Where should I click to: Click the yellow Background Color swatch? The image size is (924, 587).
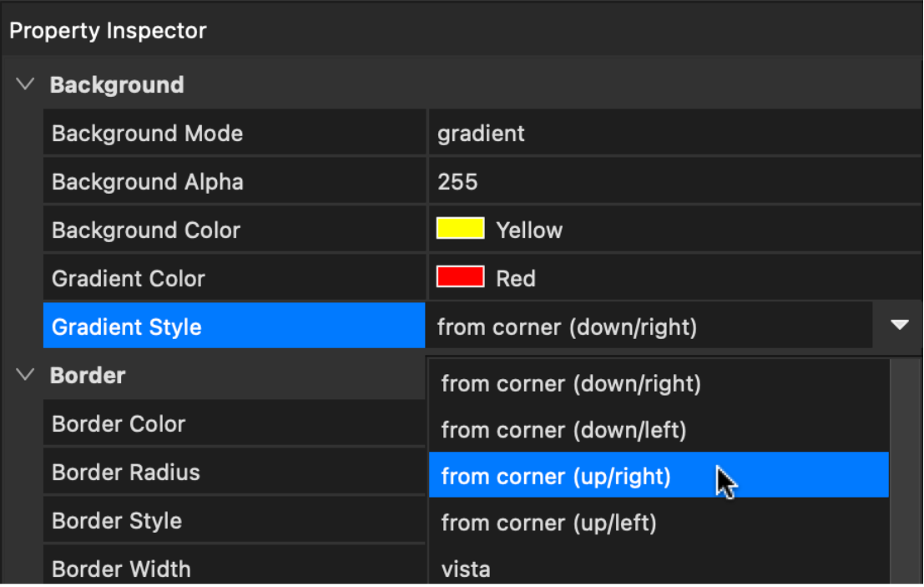tap(460, 229)
